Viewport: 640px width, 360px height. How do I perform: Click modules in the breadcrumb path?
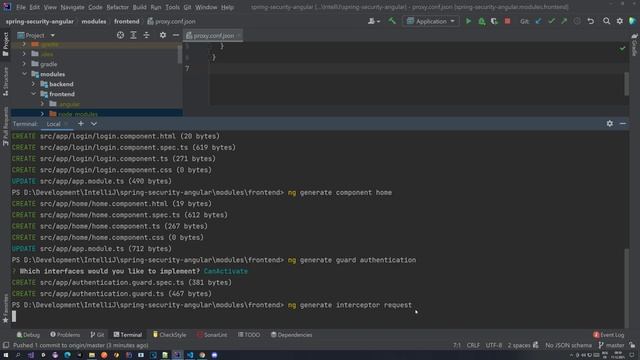(93, 21)
